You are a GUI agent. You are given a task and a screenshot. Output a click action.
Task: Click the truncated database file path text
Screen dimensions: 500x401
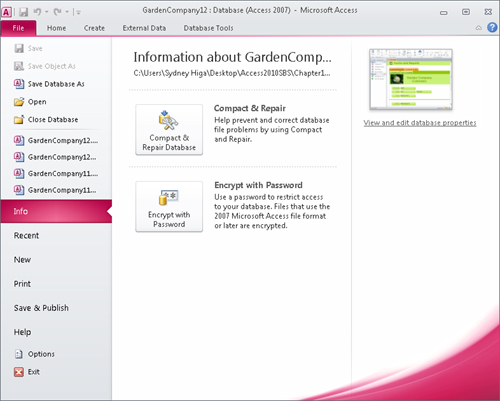pyautogui.click(x=232, y=73)
